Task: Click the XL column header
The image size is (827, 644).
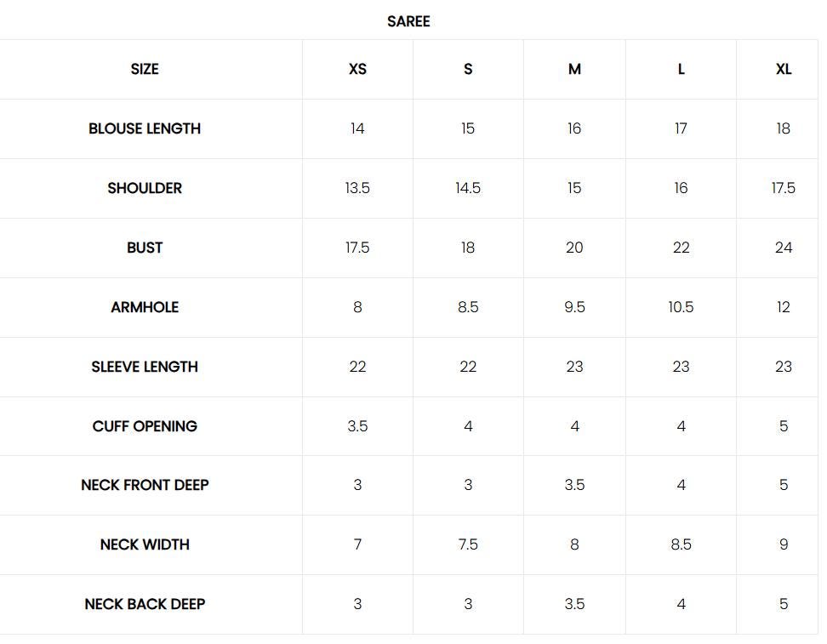Action: tap(783, 69)
